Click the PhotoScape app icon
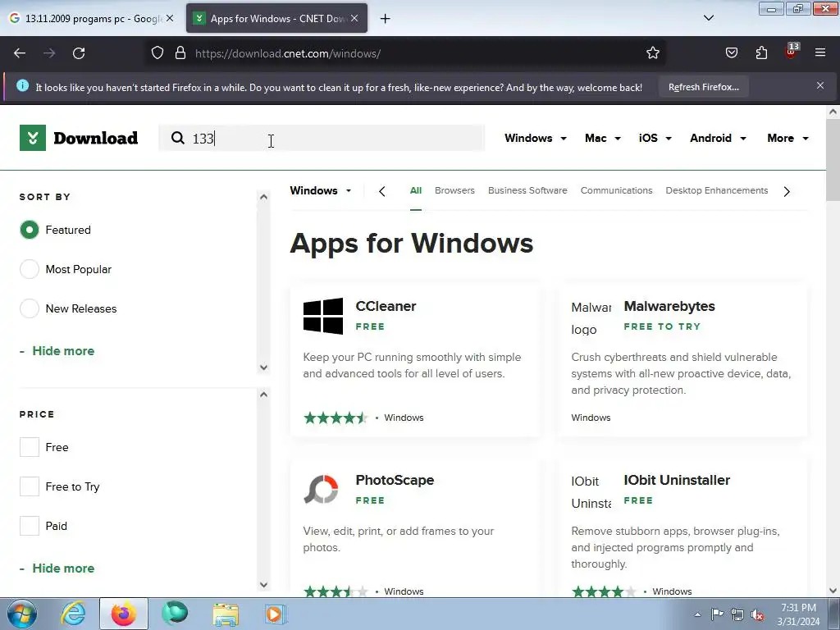840x630 pixels. (321, 490)
